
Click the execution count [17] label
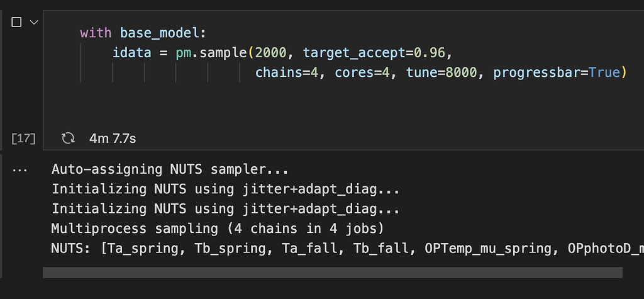(23, 138)
